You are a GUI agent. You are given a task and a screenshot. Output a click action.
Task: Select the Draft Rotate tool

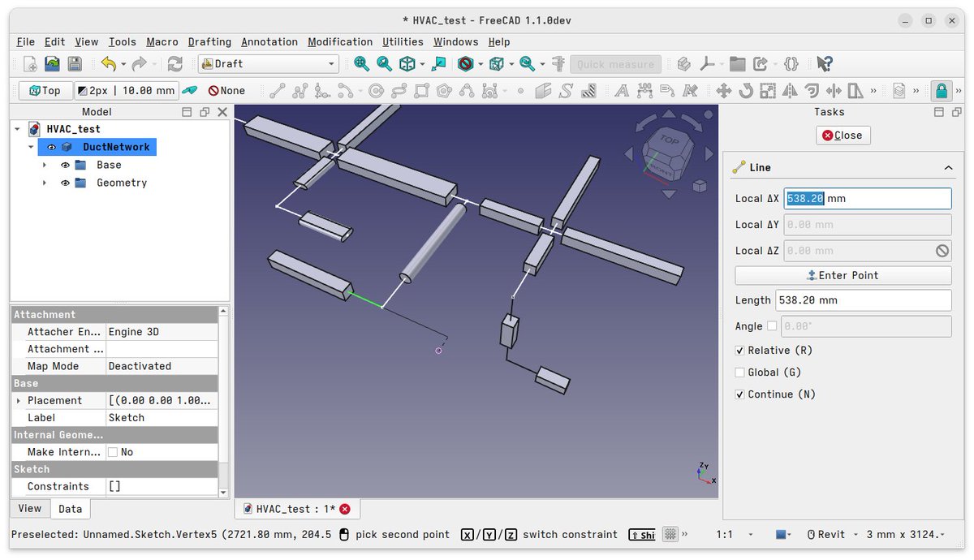[x=748, y=90]
